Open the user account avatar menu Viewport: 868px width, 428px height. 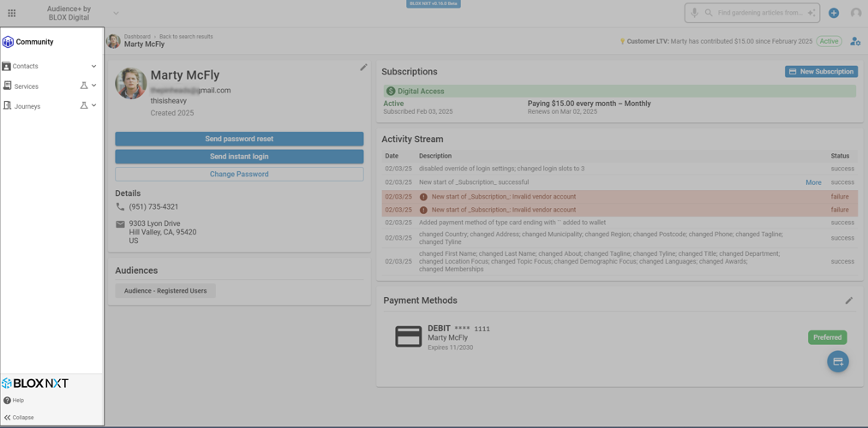[x=856, y=13]
